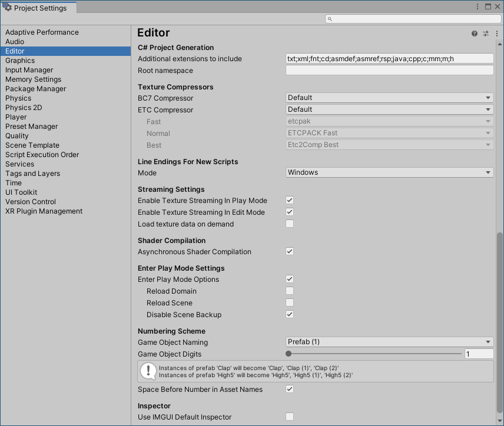This screenshot has width=504, height=426.
Task: Open the Game Object Naming dropdown
Action: [x=390, y=342]
